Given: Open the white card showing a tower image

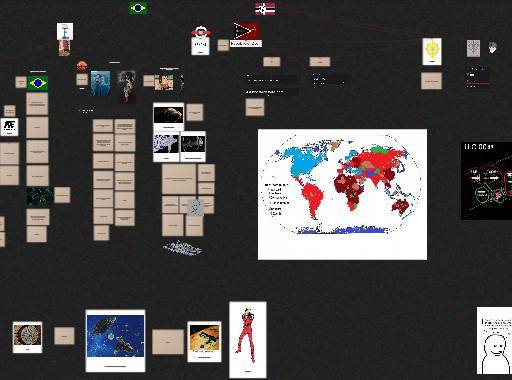Looking at the screenshot, I should [x=65, y=31].
